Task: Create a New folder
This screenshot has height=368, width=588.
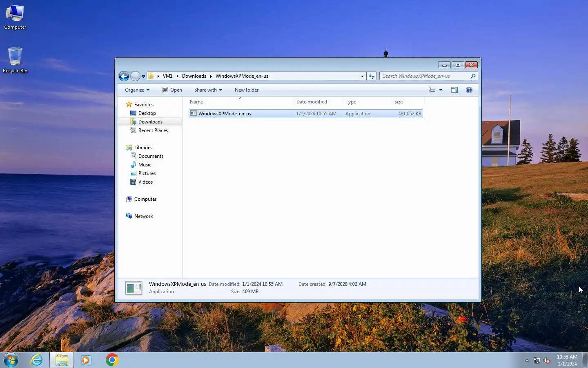Action: [x=247, y=90]
